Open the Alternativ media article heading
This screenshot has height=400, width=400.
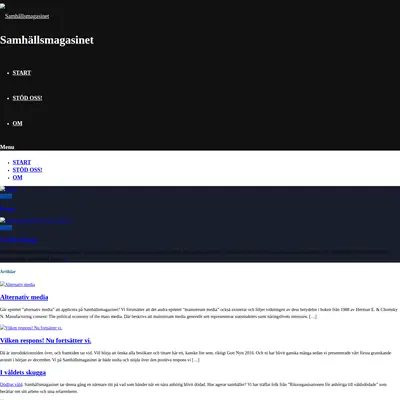click(x=24, y=297)
